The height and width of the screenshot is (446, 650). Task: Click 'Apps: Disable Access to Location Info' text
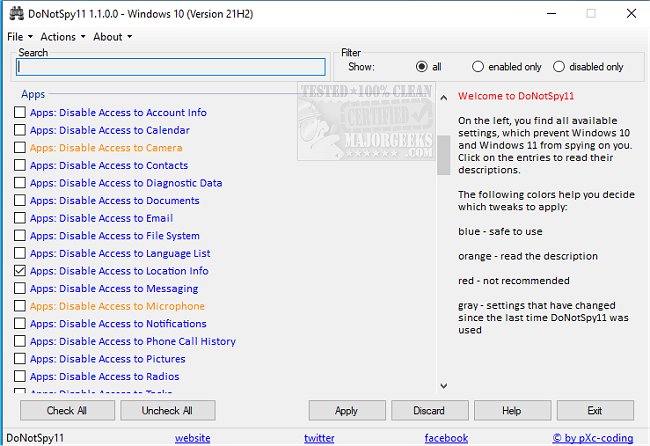click(119, 271)
